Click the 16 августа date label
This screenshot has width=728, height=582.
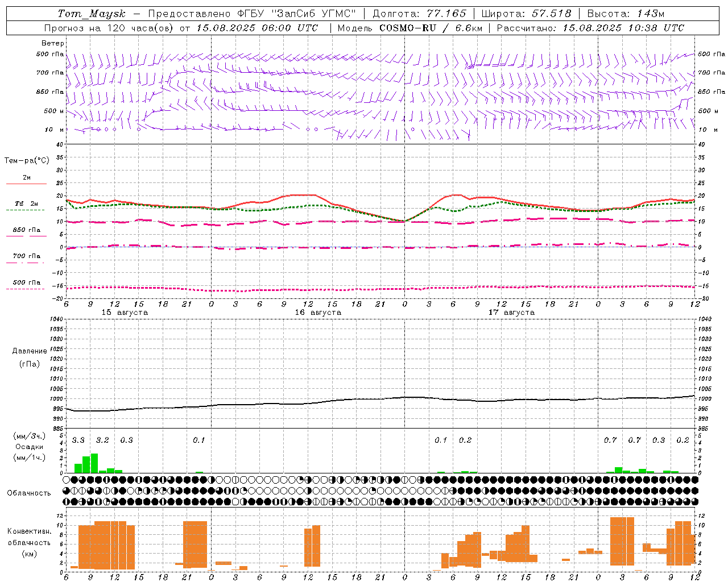point(318,313)
